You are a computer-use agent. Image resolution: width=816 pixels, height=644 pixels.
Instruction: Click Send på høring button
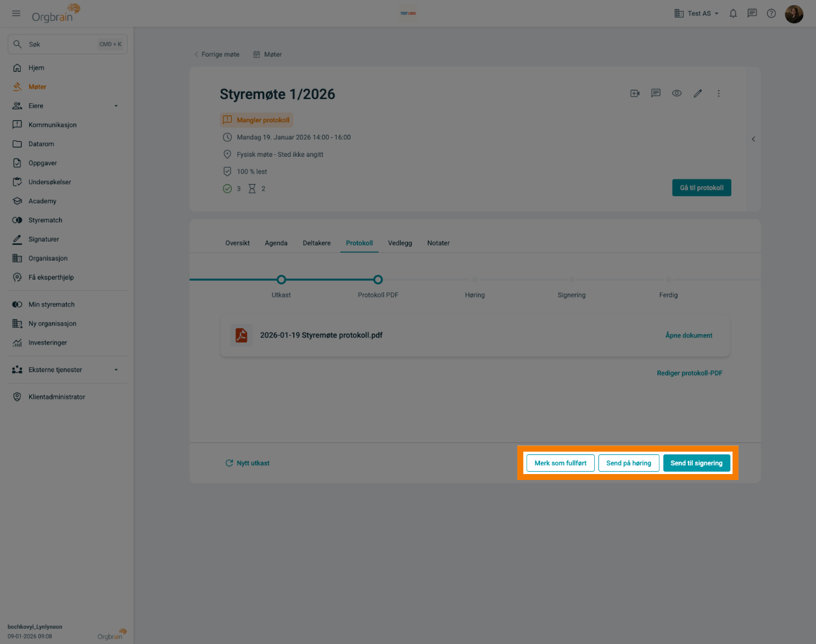pyautogui.click(x=629, y=463)
